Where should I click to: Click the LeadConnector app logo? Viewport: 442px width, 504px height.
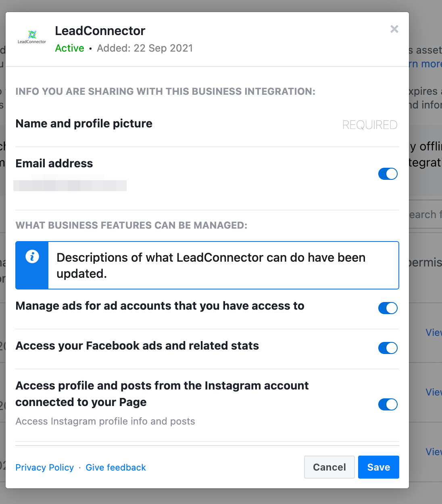(32, 37)
